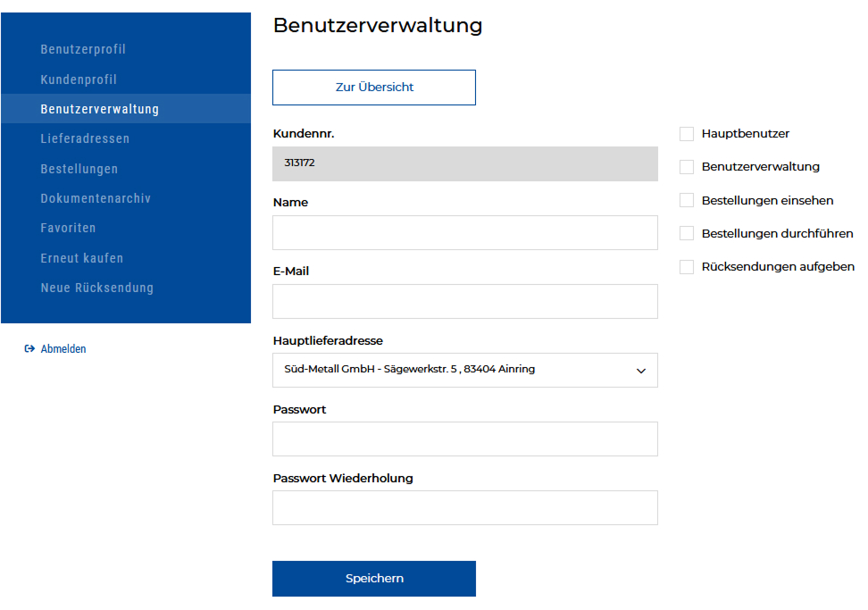Focus the Name input field
The image size is (868, 610).
point(464,232)
